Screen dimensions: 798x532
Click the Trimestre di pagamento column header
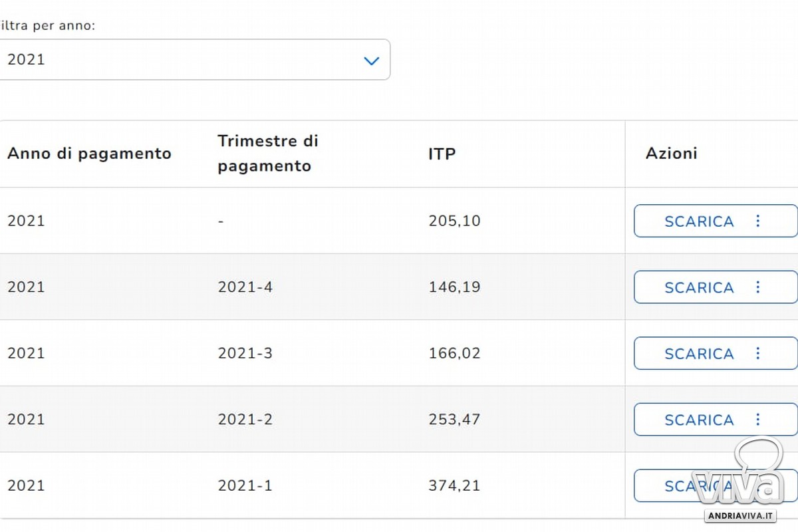[x=268, y=154]
